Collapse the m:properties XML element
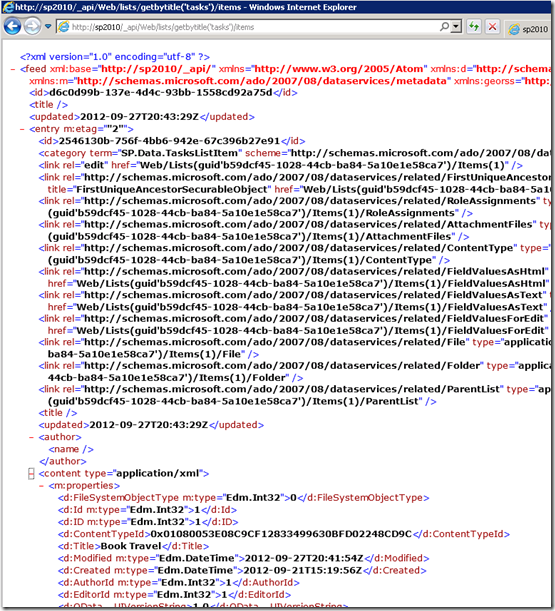This screenshot has width=555, height=611. coord(41,486)
